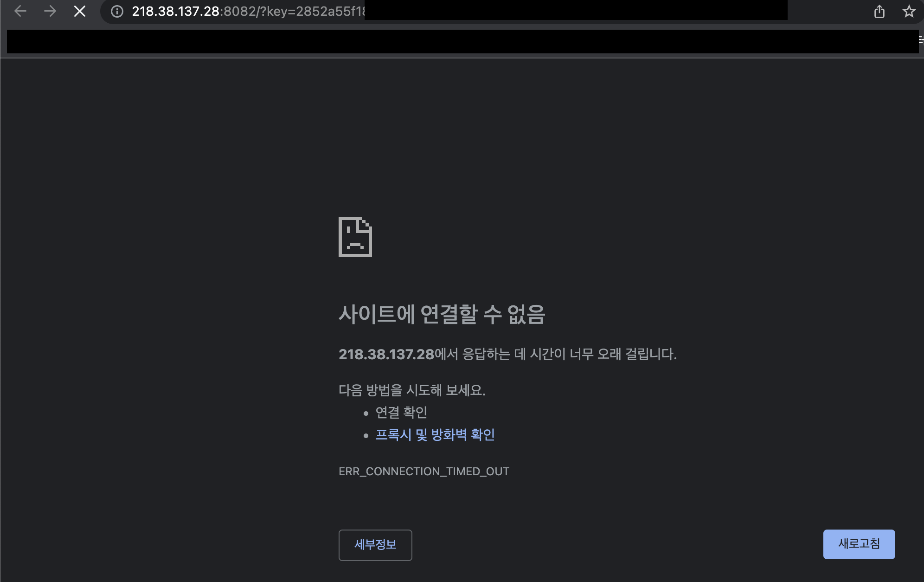Click the 사이트에 연결할 수 없음 heading
Image resolution: width=924 pixels, height=582 pixels.
coord(442,314)
